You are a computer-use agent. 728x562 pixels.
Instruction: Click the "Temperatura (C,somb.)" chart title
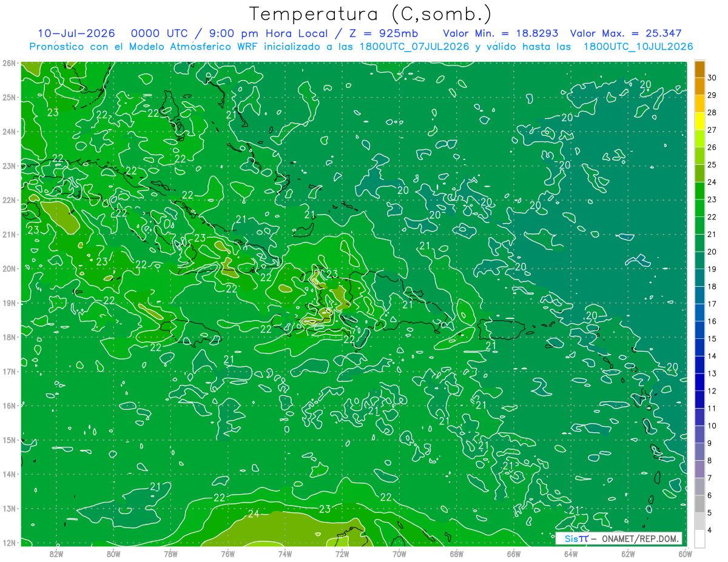[371, 14]
